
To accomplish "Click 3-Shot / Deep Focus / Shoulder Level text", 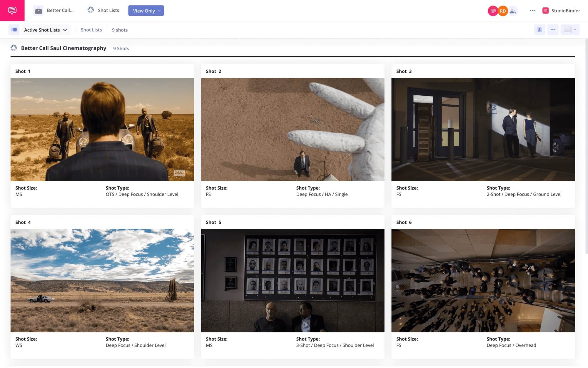I will click(x=335, y=345).
